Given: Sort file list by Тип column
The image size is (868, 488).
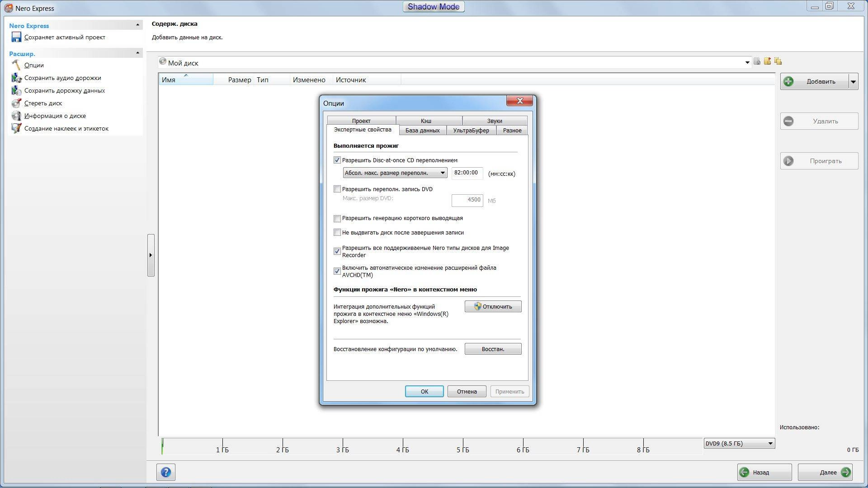Looking at the screenshot, I should 272,80.
